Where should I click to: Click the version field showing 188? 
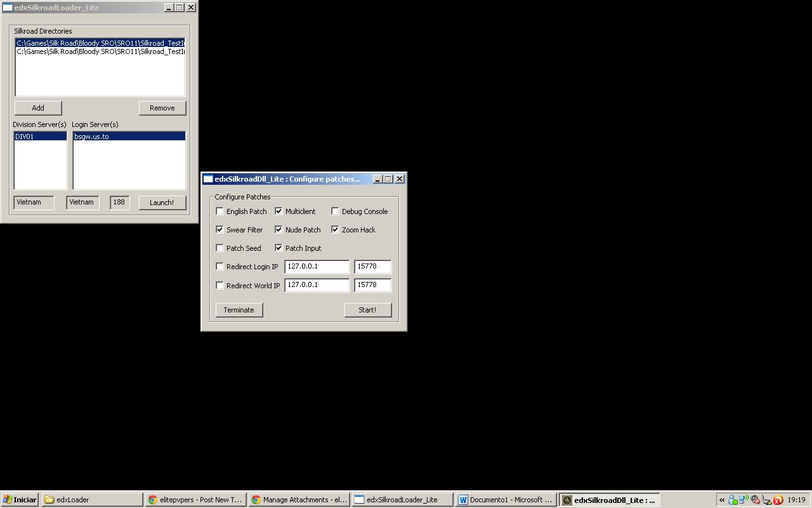(x=120, y=203)
